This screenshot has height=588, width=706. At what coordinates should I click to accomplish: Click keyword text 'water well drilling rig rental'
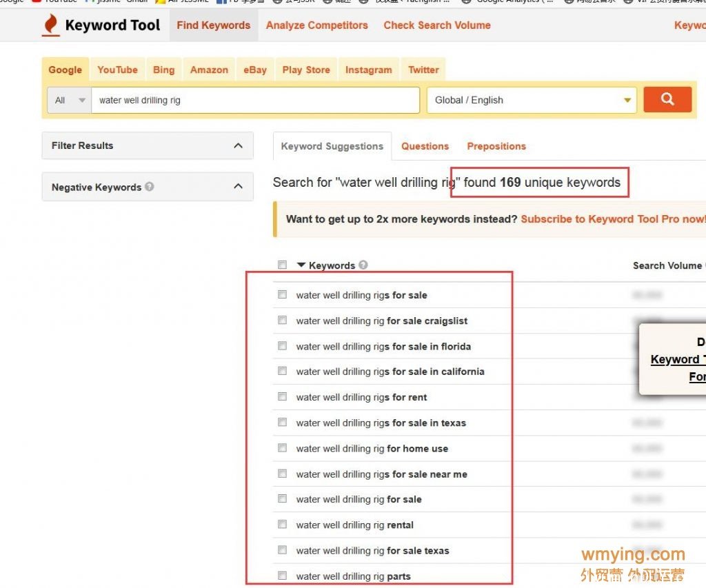pyautogui.click(x=354, y=525)
